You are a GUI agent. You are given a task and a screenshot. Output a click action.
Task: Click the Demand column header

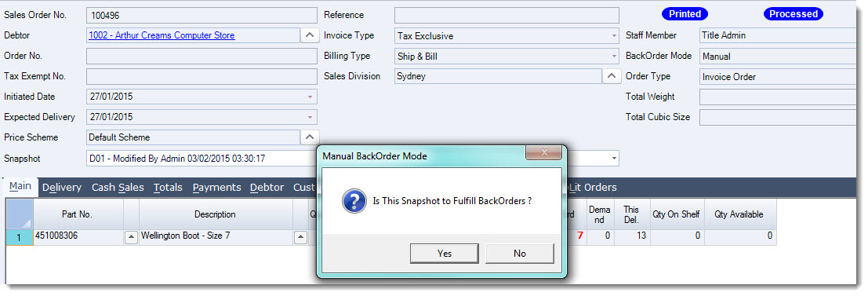[600, 214]
